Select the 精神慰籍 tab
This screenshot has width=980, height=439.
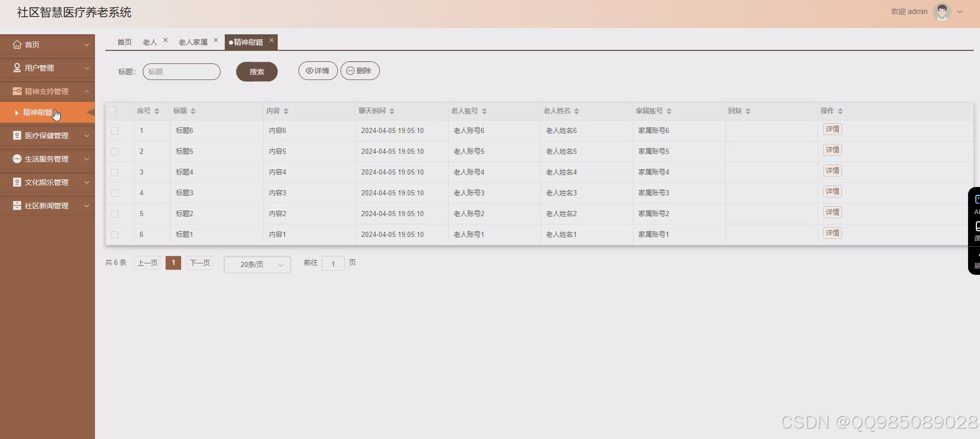coord(248,42)
